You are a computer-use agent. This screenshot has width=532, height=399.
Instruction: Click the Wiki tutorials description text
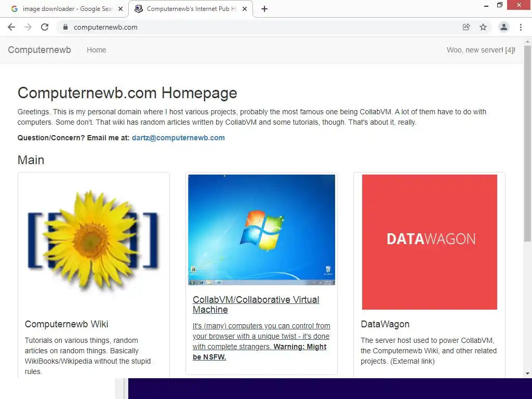(x=87, y=356)
